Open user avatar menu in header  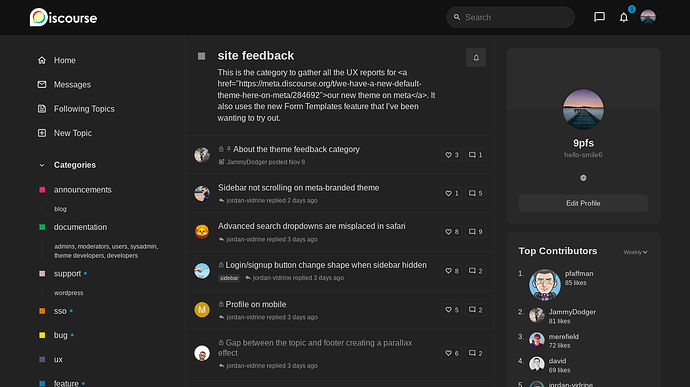tap(648, 17)
